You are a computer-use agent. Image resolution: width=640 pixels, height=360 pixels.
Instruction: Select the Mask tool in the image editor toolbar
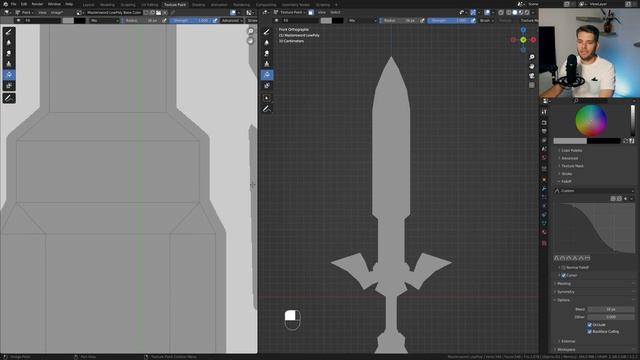(9, 85)
